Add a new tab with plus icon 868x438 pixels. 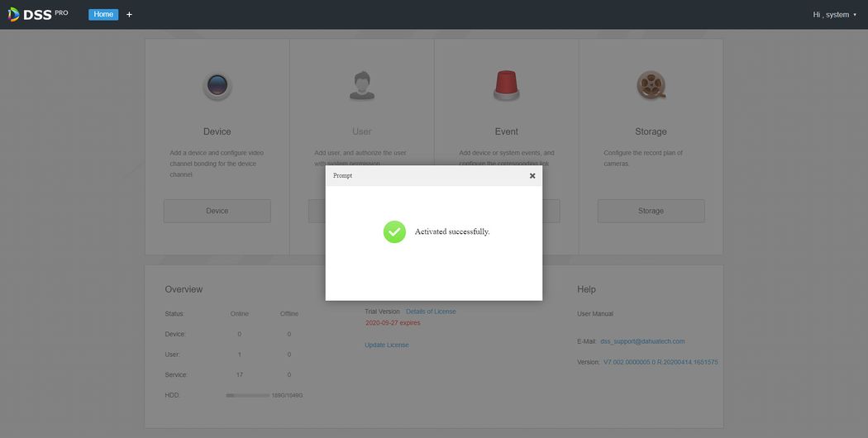129,14
